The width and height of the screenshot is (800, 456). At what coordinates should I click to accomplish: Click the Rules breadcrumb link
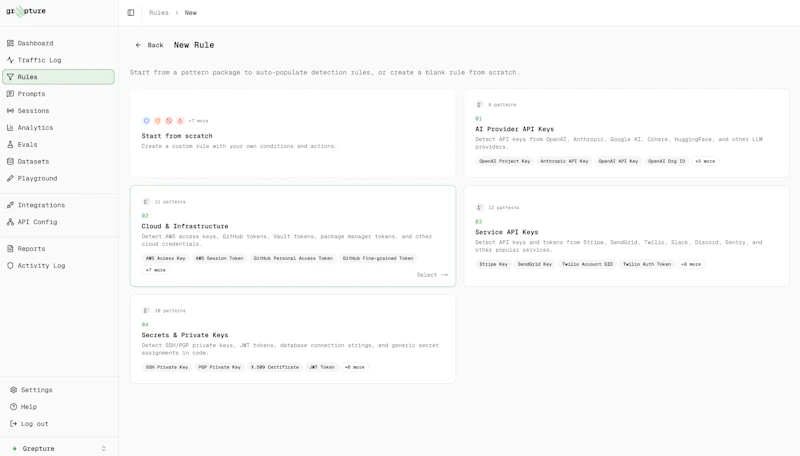(x=159, y=13)
